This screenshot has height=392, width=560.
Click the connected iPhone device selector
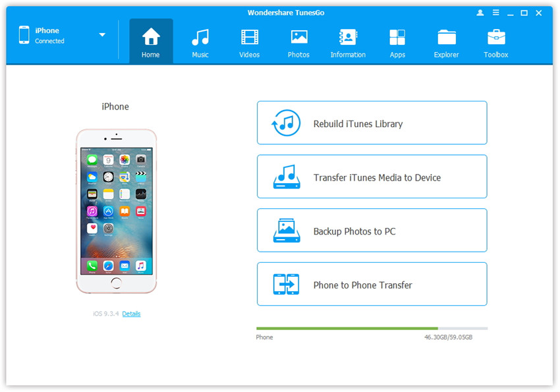click(49, 36)
